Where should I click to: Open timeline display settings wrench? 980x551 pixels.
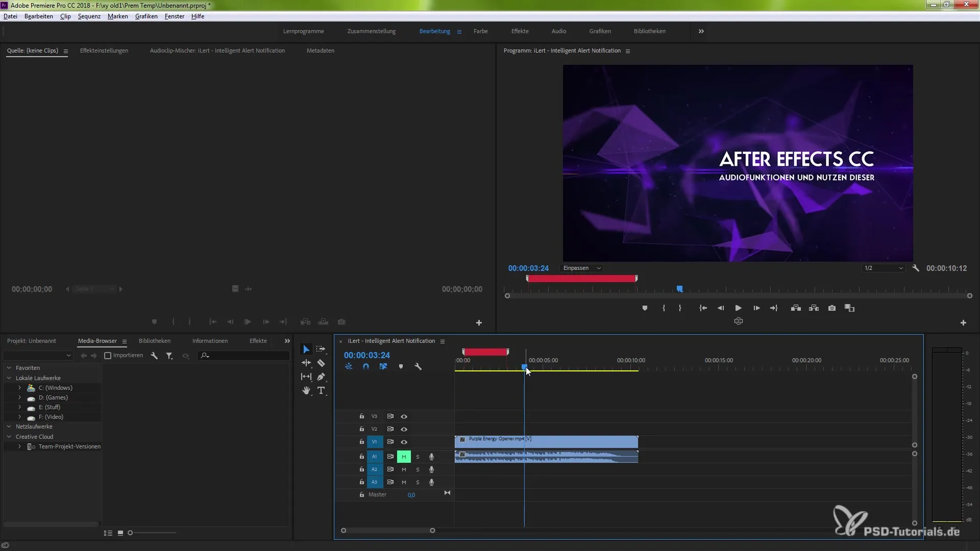pos(418,366)
